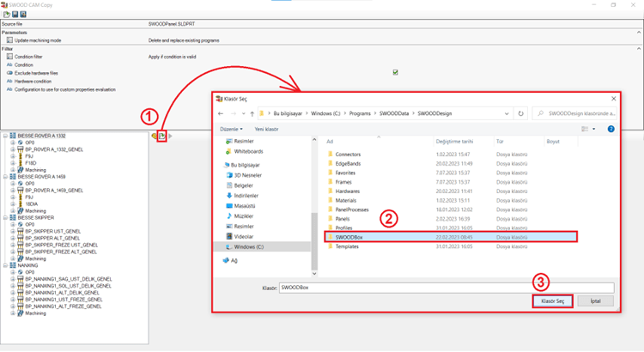Select 3D Nesneler in the navigation pane
This screenshot has width=644, height=352.
(x=248, y=175)
